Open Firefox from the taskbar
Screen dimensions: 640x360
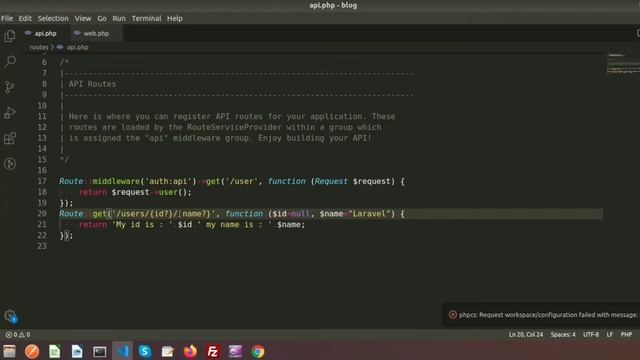click(x=190, y=351)
